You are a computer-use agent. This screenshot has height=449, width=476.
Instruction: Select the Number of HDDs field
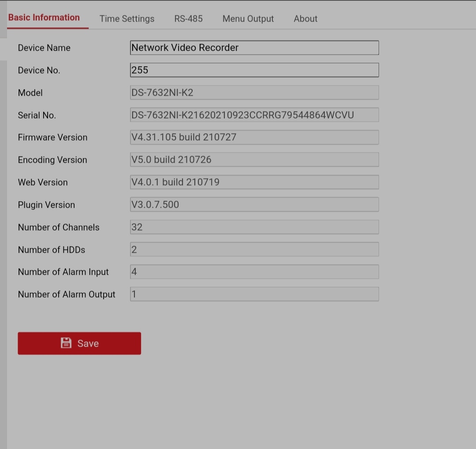(x=254, y=250)
